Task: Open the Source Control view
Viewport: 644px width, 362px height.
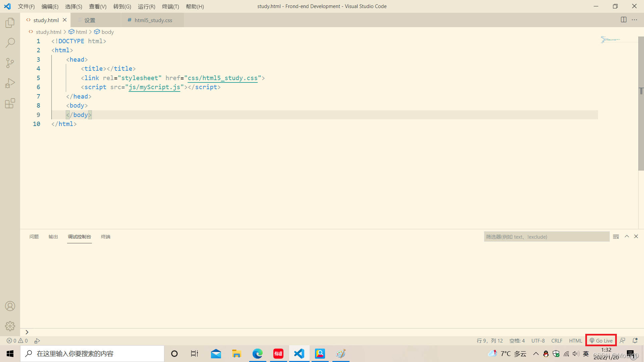Action: (10, 63)
